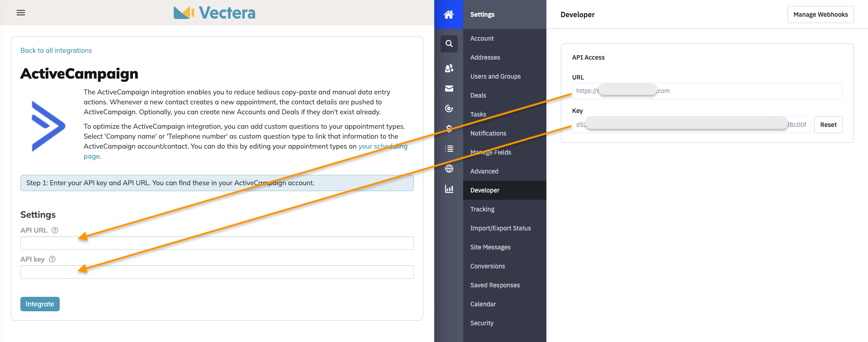868x342 pixels.
Task: Open the Automations icon in sidebar
Action: (449, 108)
